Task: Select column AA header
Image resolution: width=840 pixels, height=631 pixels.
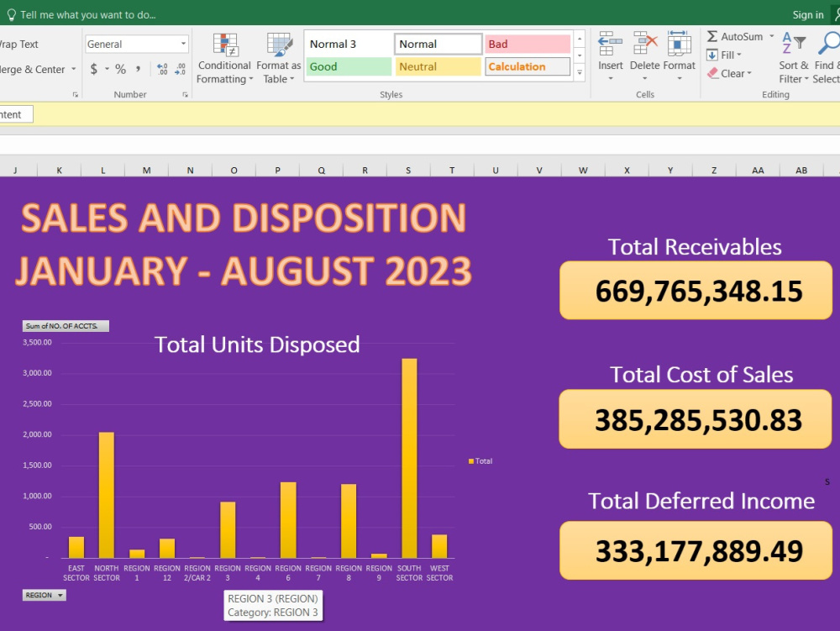Action: pos(758,171)
